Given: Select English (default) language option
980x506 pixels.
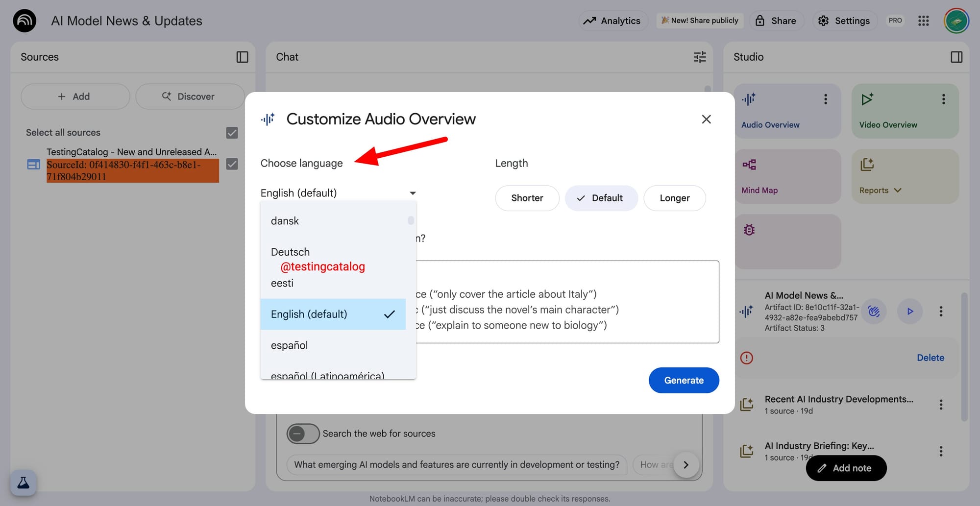Looking at the screenshot, I should pyautogui.click(x=333, y=314).
